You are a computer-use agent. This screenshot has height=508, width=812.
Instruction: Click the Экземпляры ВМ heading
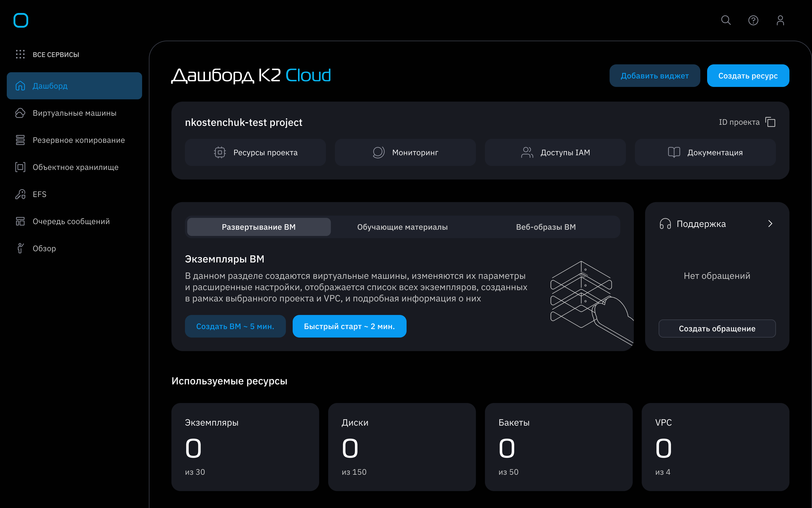pos(224,259)
